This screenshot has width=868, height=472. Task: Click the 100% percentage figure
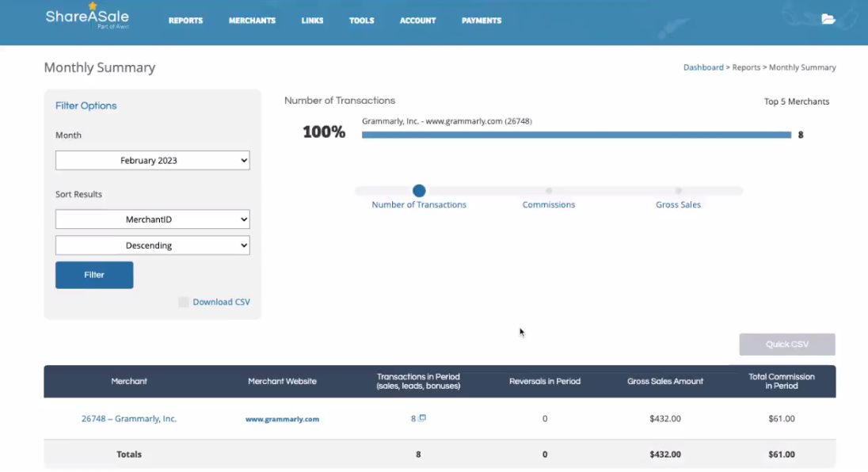click(x=324, y=131)
